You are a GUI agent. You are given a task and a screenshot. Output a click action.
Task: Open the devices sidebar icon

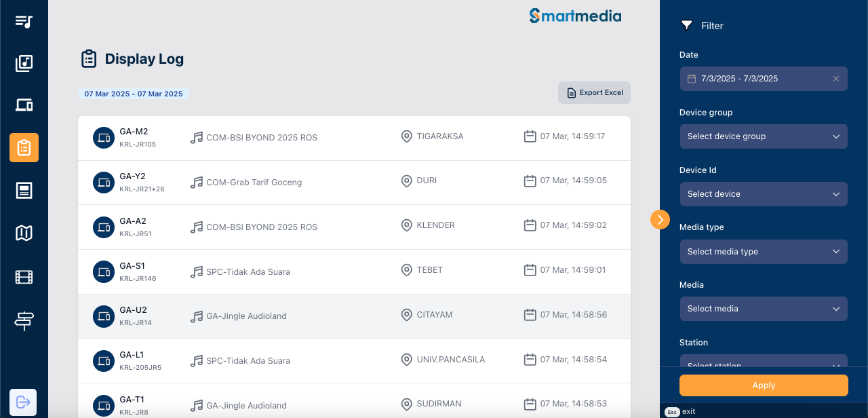tap(24, 105)
